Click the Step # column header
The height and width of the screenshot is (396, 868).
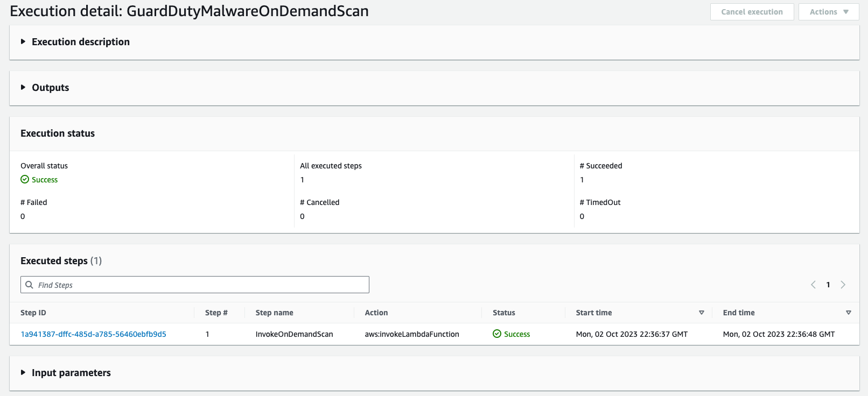tap(216, 313)
